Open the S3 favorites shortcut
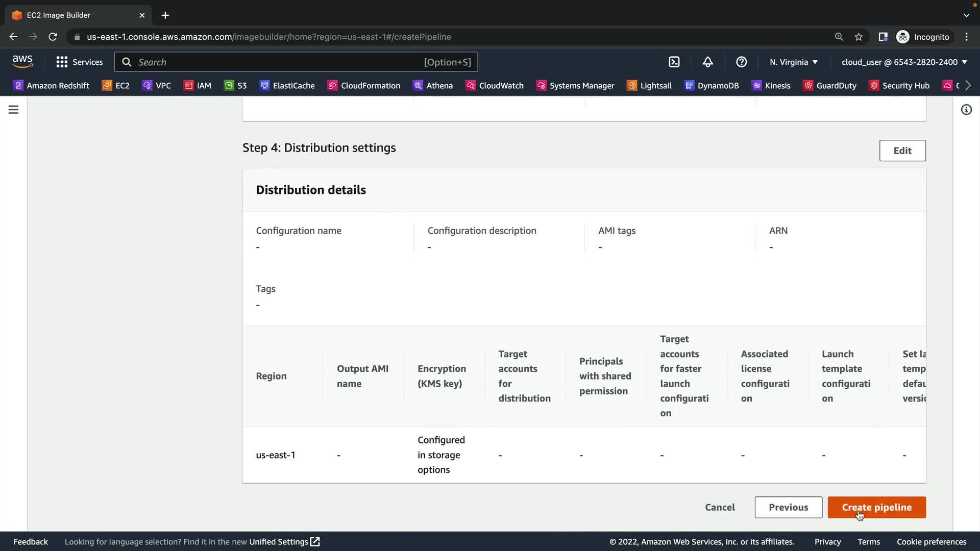This screenshot has width=980, height=551. click(x=235, y=86)
